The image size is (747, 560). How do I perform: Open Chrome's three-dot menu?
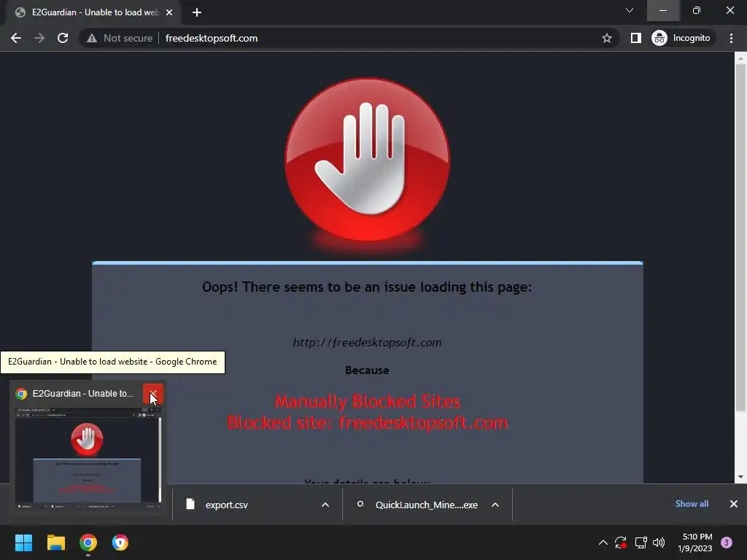pyautogui.click(x=731, y=38)
